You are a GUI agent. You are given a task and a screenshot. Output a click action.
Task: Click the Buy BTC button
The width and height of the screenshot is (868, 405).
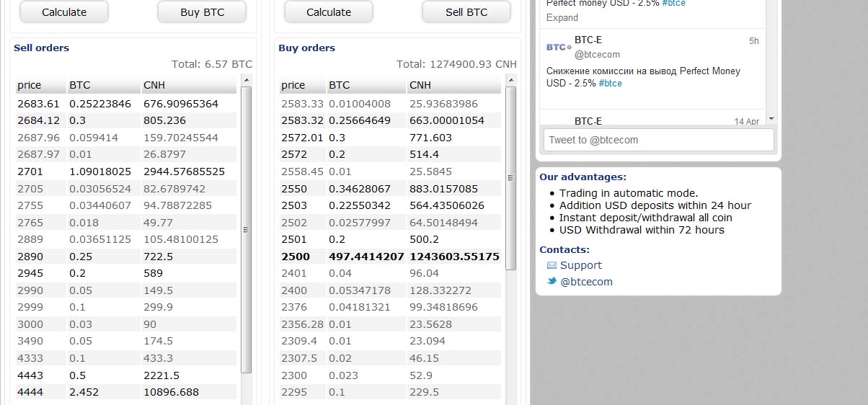click(x=202, y=12)
